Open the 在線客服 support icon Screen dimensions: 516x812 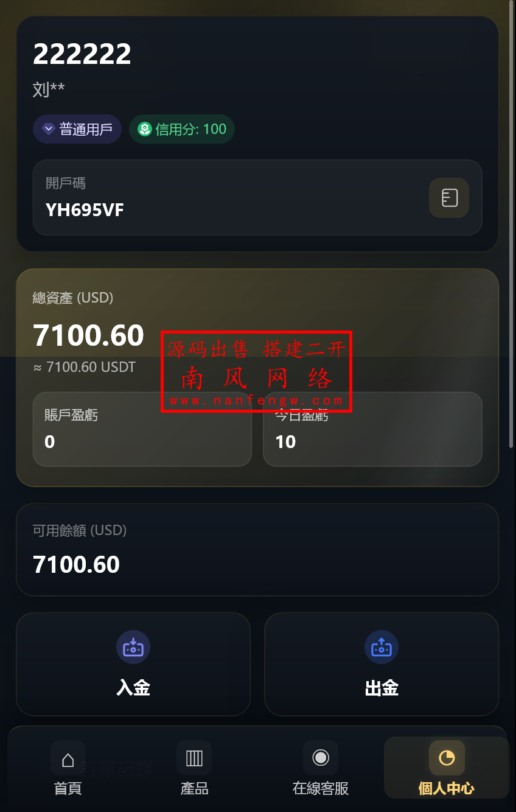321,758
